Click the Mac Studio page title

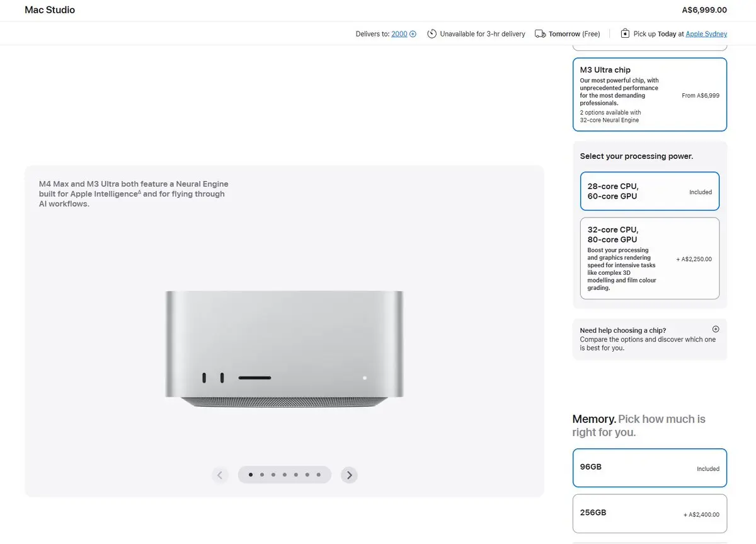[x=50, y=10]
